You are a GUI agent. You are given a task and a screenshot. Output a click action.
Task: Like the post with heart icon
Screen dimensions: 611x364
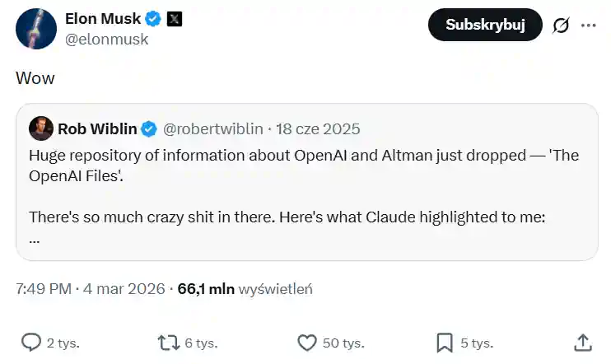tap(306, 343)
